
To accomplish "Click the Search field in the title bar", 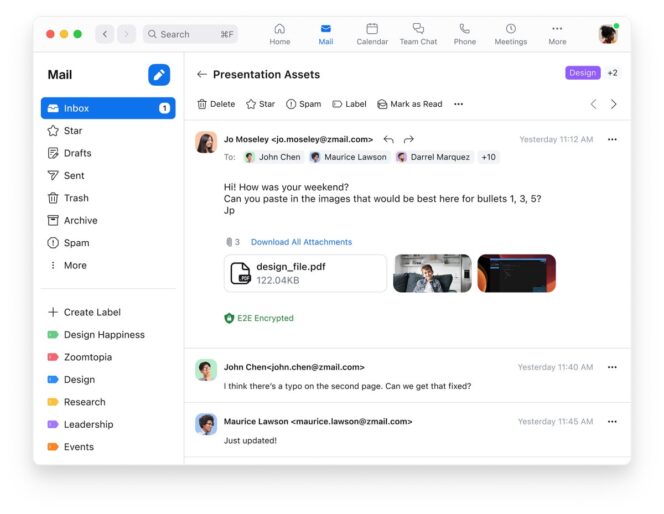I will (190, 34).
